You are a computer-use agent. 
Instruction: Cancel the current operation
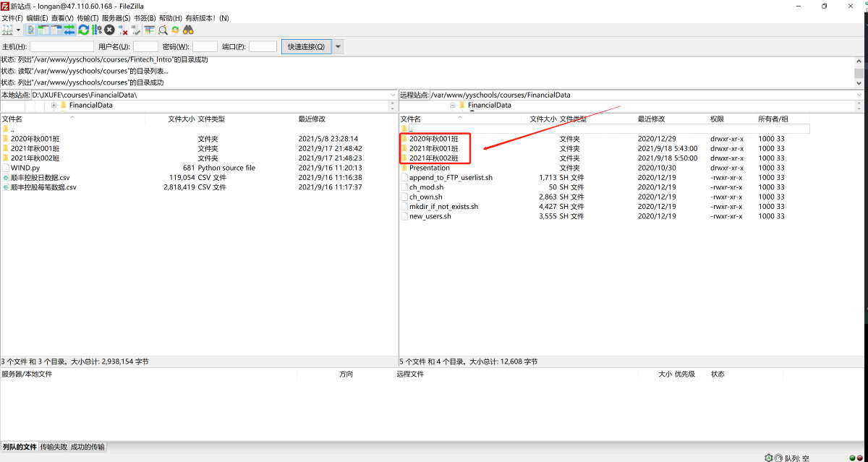pyautogui.click(x=109, y=30)
